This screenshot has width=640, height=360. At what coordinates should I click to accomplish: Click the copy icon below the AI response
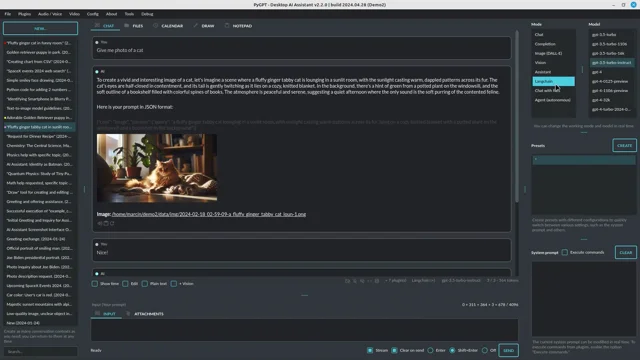coord(106,223)
